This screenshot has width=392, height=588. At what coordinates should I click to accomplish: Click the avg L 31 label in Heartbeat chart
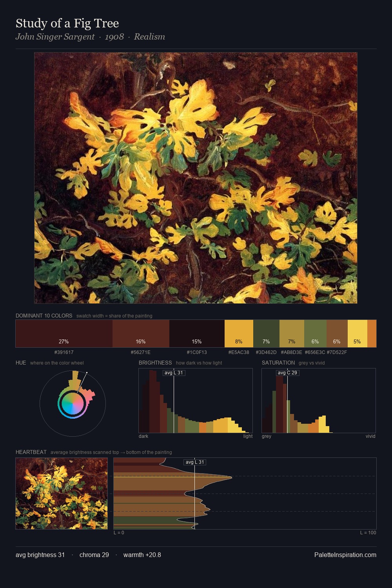point(195,462)
